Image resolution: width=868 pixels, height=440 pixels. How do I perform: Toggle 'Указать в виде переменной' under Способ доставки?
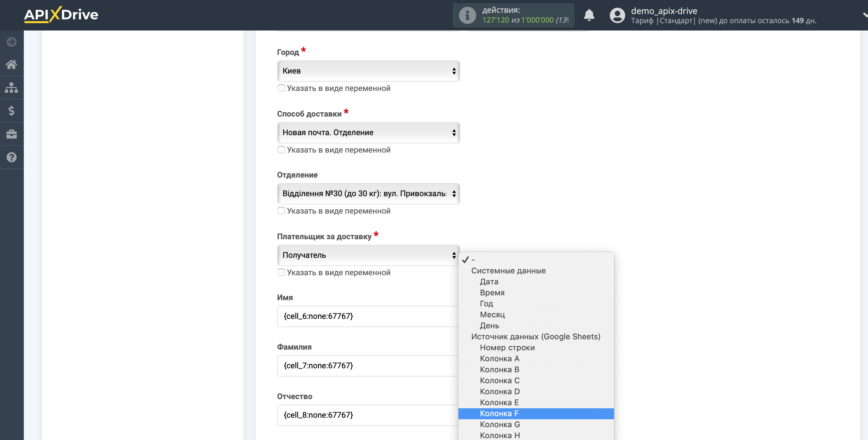click(x=281, y=149)
